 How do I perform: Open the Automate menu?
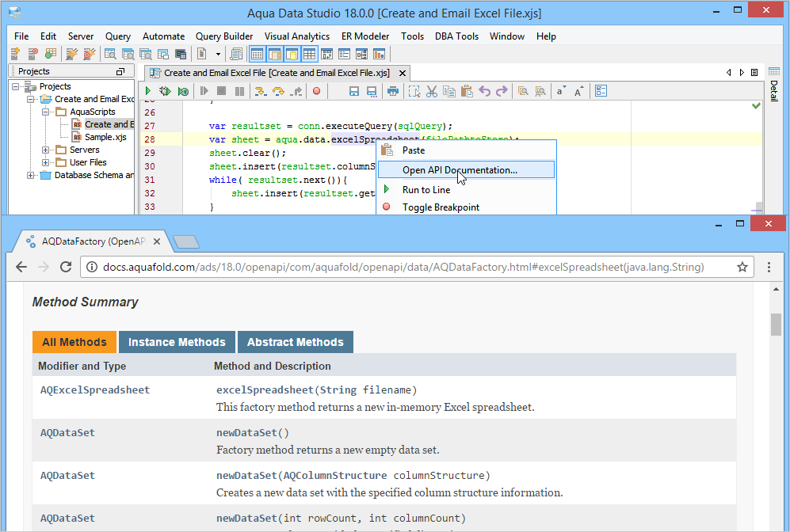click(x=164, y=36)
